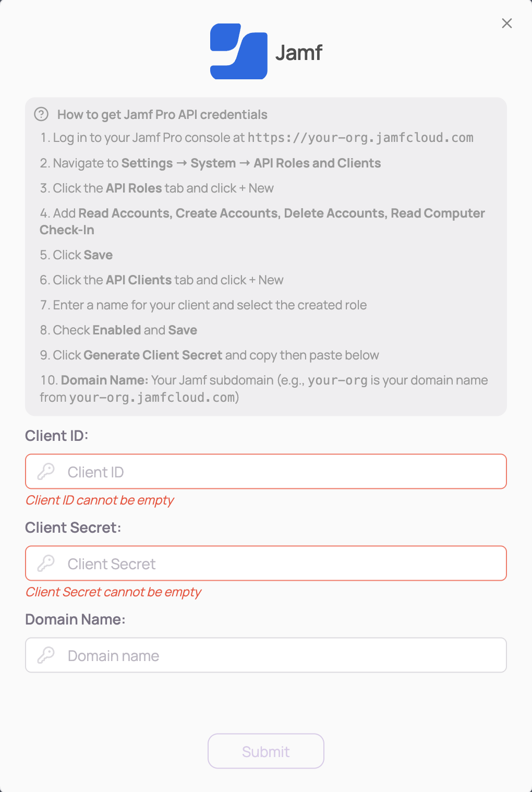Image resolution: width=532 pixels, height=792 pixels.
Task: Click the 'Domain Name:' field label
Action: pyautogui.click(x=75, y=619)
